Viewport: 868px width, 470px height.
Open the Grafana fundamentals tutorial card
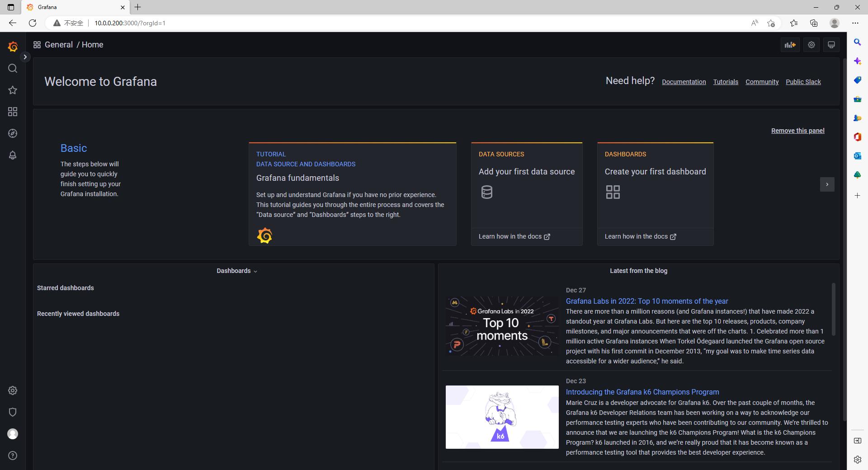pyautogui.click(x=352, y=194)
